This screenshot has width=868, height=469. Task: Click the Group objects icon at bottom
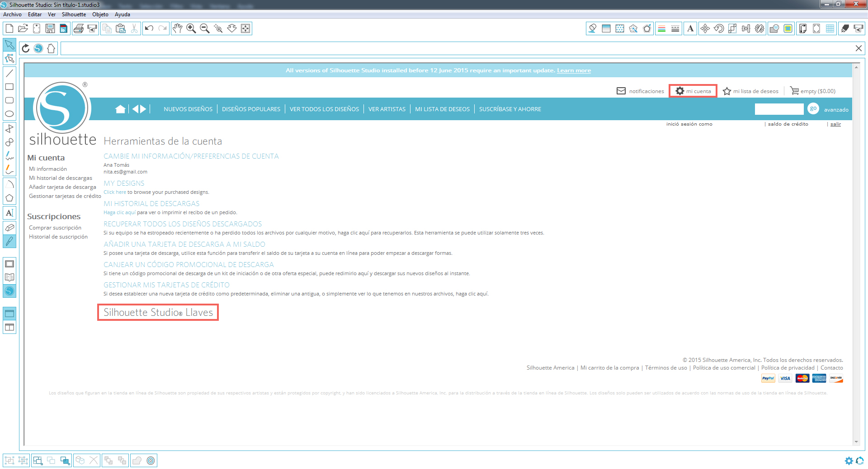coord(9,460)
